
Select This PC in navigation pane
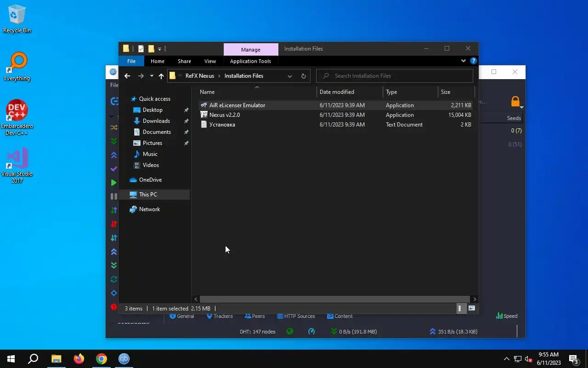point(154,195)
